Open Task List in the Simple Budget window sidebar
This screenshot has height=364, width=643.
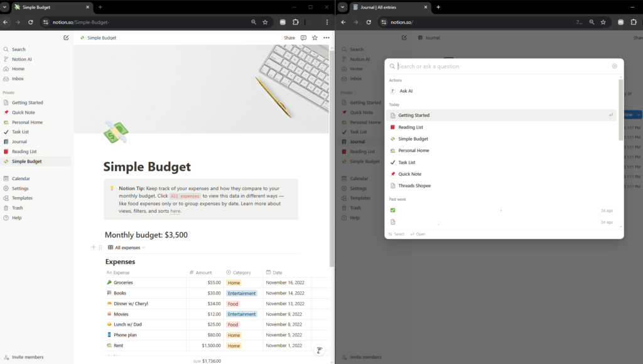click(20, 132)
